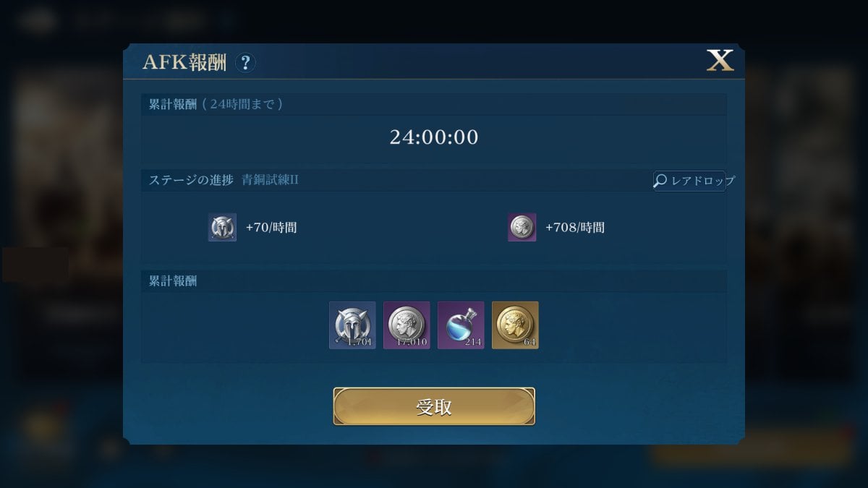Image resolution: width=868 pixels, height=488 pixels.
Task: Claim rewards with the 受取 button
Action: coord(434,406)
